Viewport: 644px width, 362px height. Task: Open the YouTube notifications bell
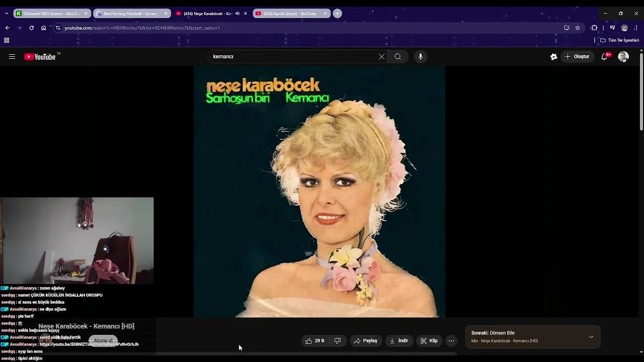coord(604,57)
